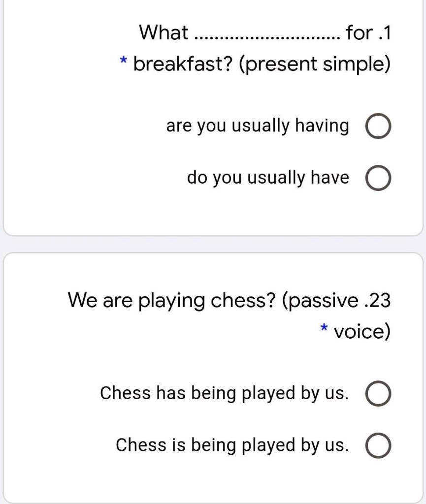Click the "do you usually have" answer label
The height and width of the screenshot is (504, 426).
click(x=268, y=178)
